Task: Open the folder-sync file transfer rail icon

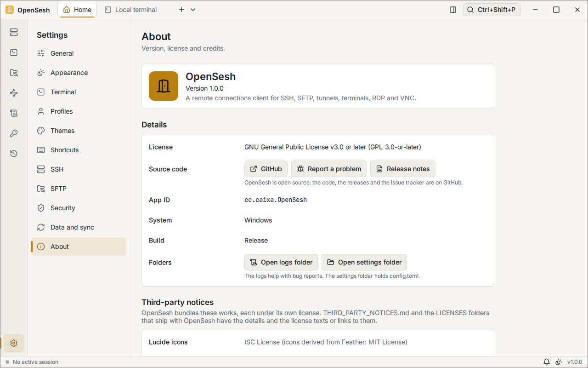Action: (x=14, y=73)
